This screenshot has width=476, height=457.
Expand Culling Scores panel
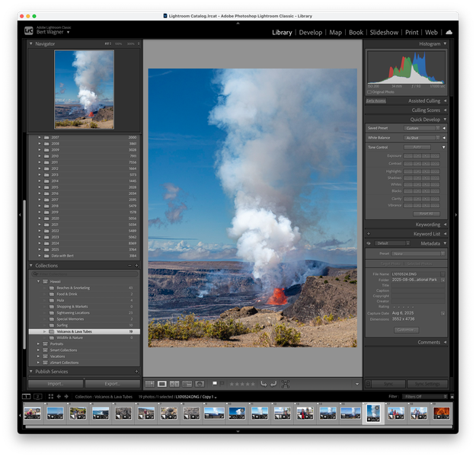tap(445, 110)
